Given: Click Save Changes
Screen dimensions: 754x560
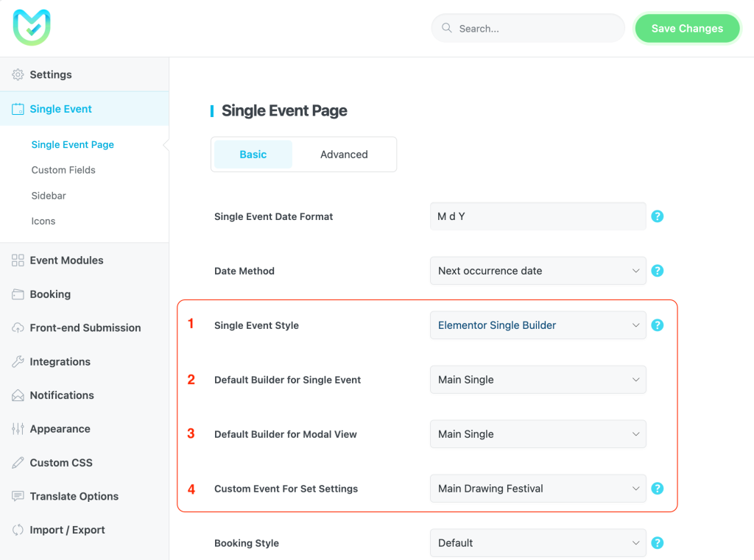Looking at the screenshot, I should pos(686,28).
